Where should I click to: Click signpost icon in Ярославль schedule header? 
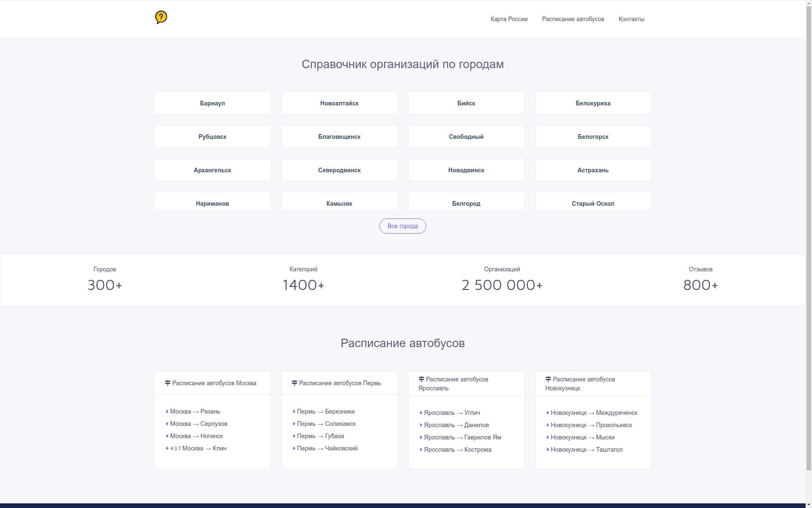point(421,379)
